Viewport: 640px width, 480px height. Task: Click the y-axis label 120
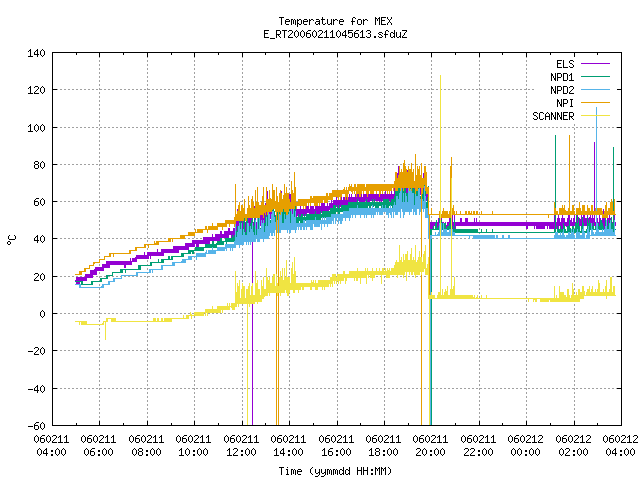(36, 90)
